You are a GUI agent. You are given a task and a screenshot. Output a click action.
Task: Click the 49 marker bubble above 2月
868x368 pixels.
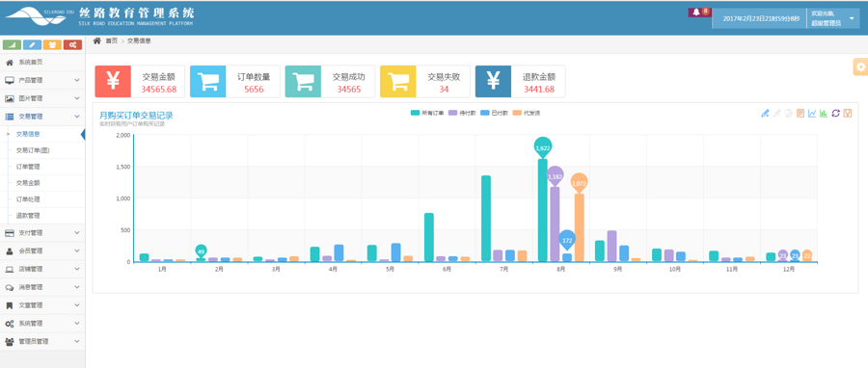(x=201, y=251)
